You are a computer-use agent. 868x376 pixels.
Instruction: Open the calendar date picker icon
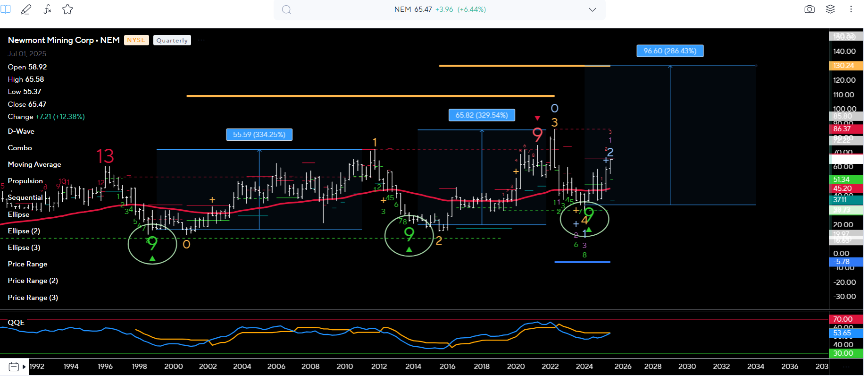pyautogui.click(x=14, y=367)
